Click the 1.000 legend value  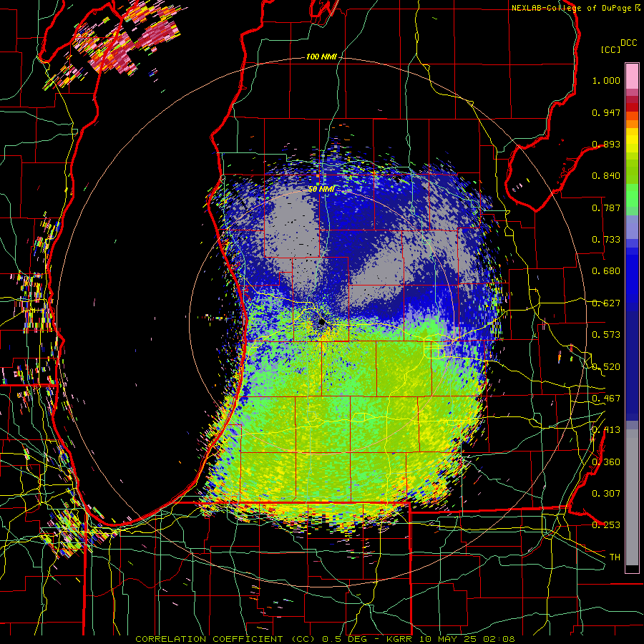(x=606, y=80)
